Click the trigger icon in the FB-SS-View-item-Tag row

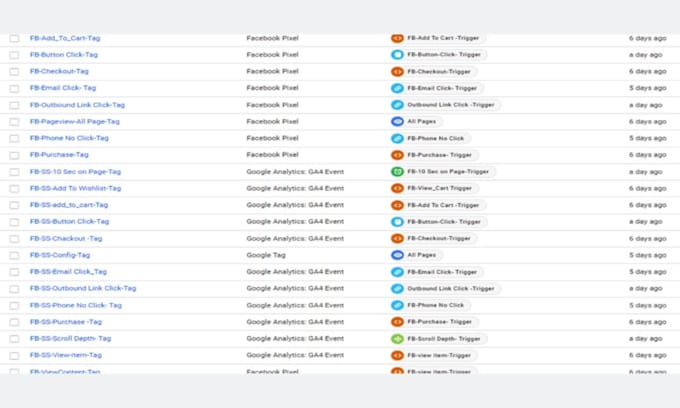pyautogui.click(x=397, y=355)
